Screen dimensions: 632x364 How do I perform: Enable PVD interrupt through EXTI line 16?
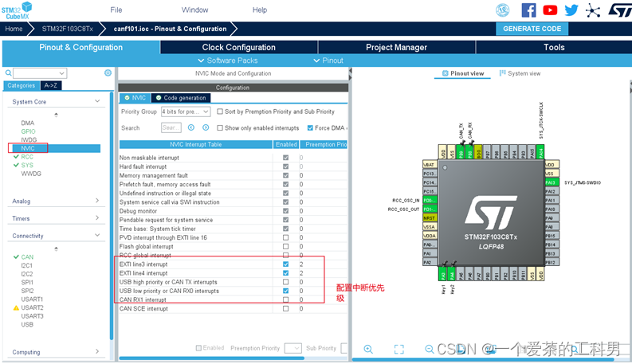coord(286,237)
